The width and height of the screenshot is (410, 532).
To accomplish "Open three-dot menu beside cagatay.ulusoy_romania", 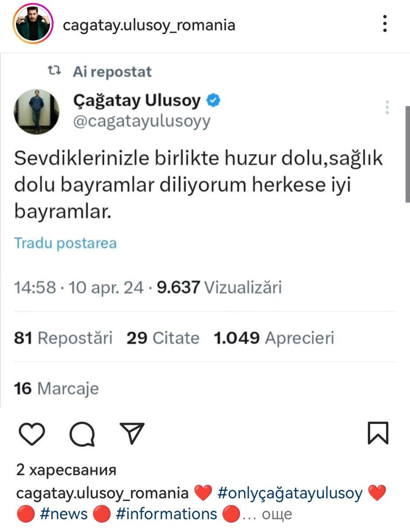I will coord(385,24).
